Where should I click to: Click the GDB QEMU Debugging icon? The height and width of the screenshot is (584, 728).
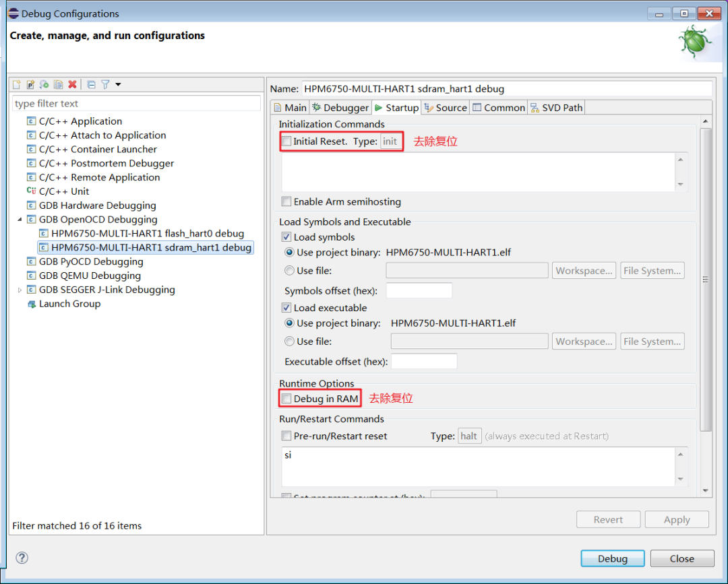click(x=31, y=275)
